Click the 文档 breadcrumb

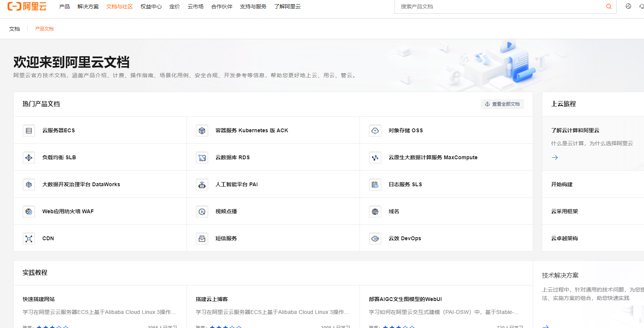pos(14,29)
